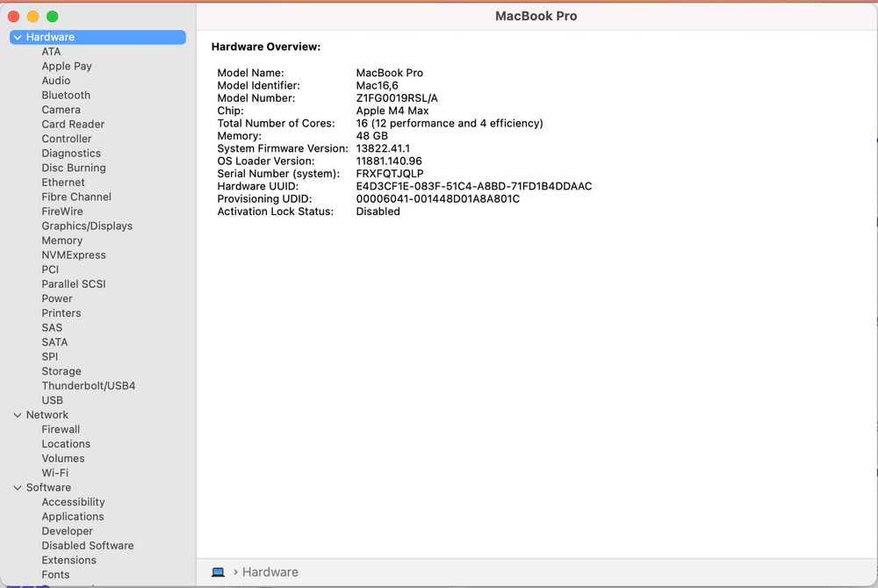The width and height of the screenshot is (878, 588).
Task: Select FireWire in the sidebar
Action: tap(62, 212)
